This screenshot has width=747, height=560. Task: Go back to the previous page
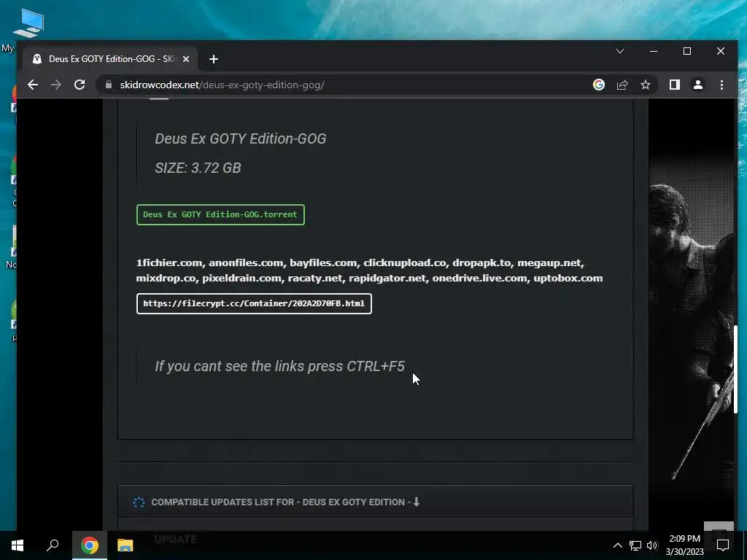click(x=32, y=85)
